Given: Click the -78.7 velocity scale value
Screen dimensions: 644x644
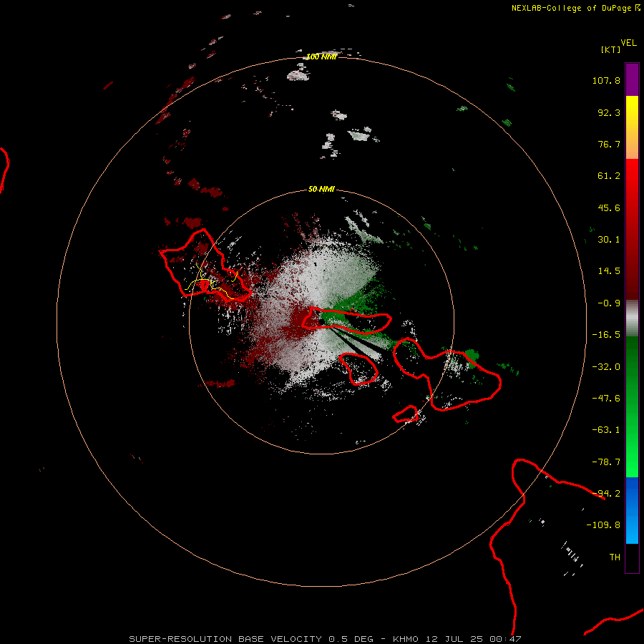Looking at the screenshot, I should (606, 462).
